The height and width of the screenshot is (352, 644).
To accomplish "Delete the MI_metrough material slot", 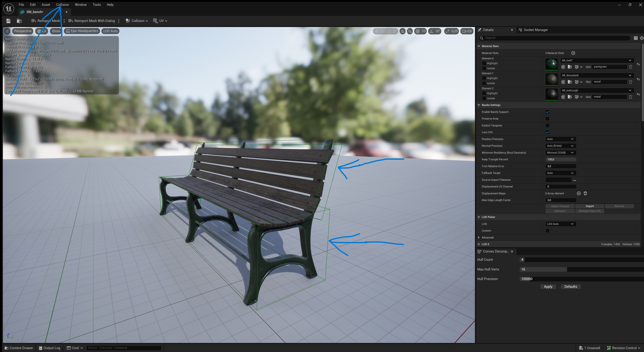I will point(631,97).
